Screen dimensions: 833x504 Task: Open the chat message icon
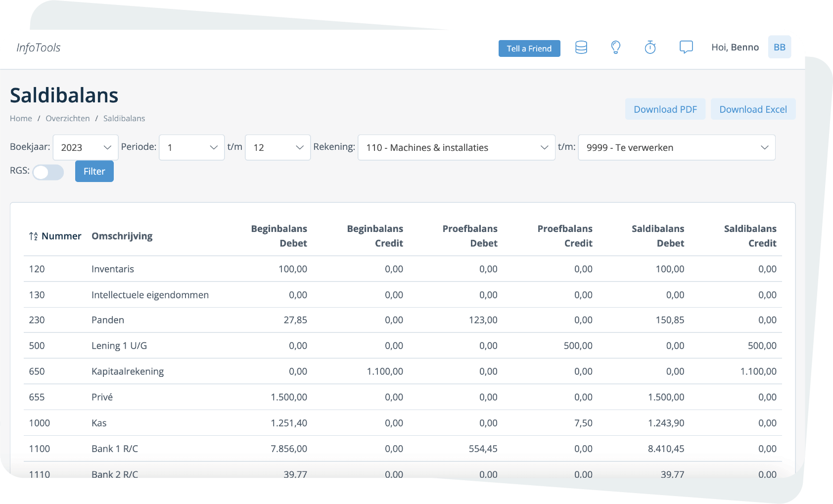coord(686,47)
